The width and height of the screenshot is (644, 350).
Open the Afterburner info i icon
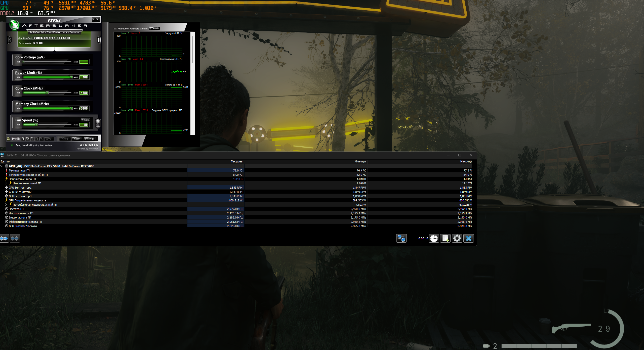coord(99,40)
